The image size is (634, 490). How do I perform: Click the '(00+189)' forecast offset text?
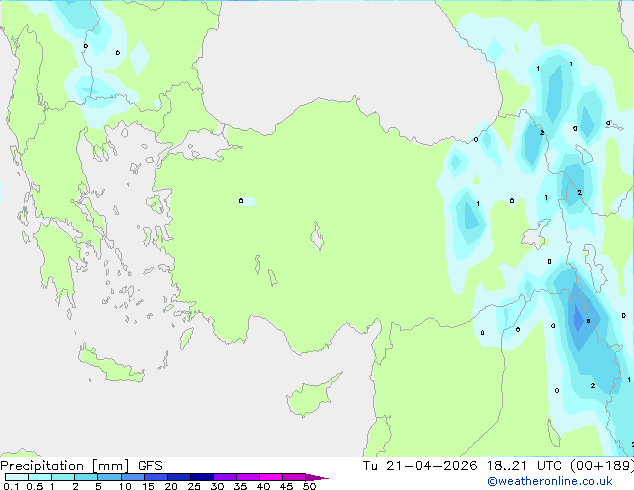602,466
